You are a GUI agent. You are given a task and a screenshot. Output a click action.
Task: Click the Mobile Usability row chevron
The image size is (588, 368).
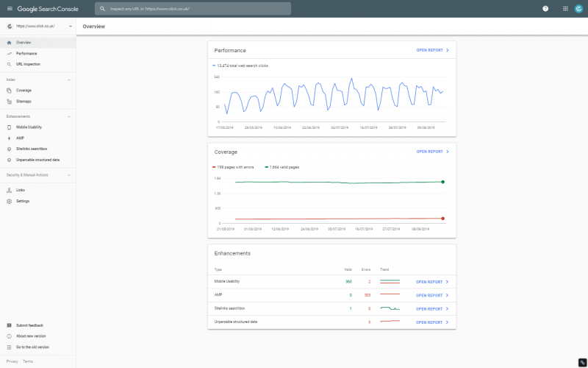(x=447, y=282)
